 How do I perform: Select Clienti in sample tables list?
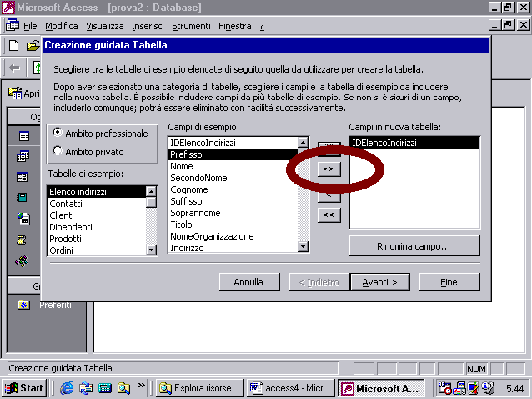(x=97, y=215)
